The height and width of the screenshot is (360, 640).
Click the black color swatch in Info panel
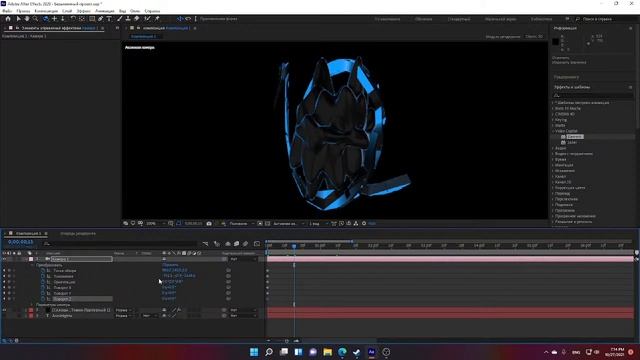click(x=556, y=42)
